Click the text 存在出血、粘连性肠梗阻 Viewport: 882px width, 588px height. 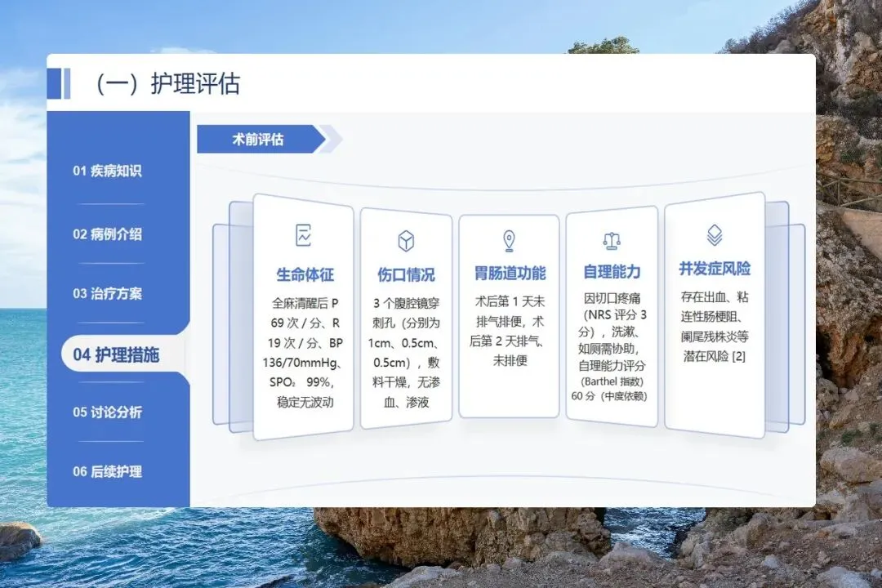pyautogui.click(x=715, y=307)
